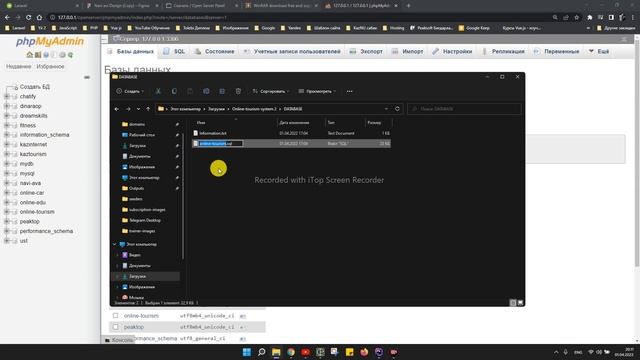The height and width of the screenshot is (360, 640).
Task: Click the browser address bar
Action: point(300,18)
